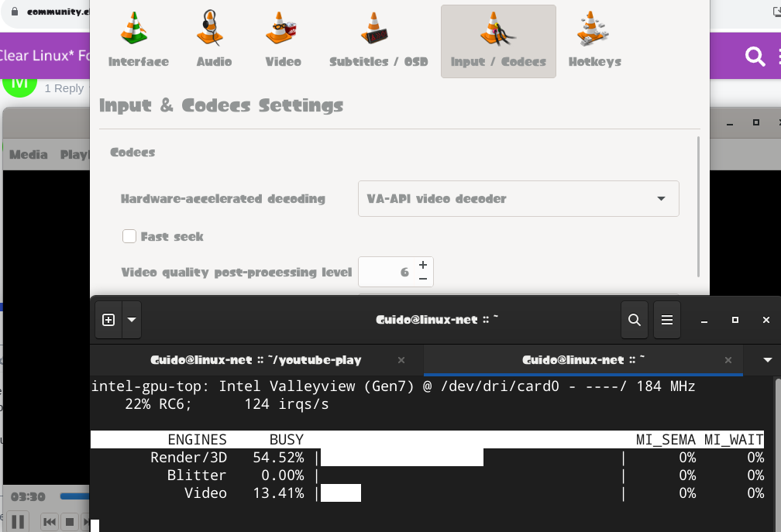Click the browser address bar lock icon

pyautogui.click(x=15, y=12)
